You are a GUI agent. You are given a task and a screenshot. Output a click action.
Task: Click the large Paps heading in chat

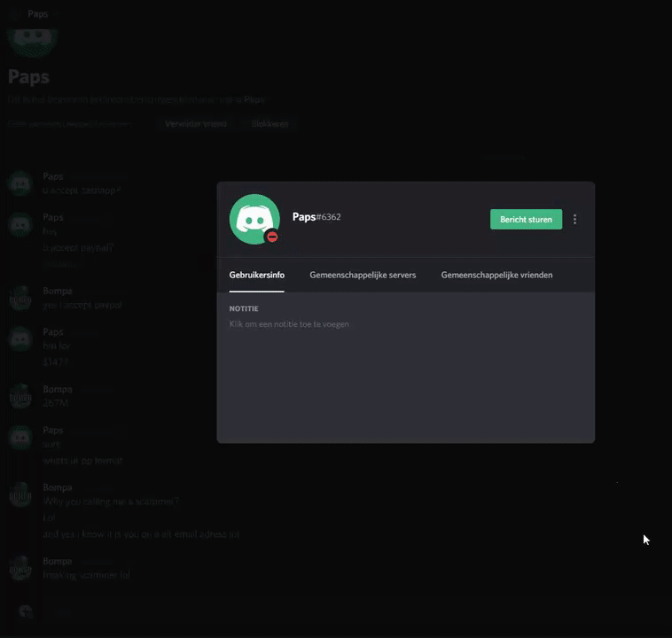[28, 77]
